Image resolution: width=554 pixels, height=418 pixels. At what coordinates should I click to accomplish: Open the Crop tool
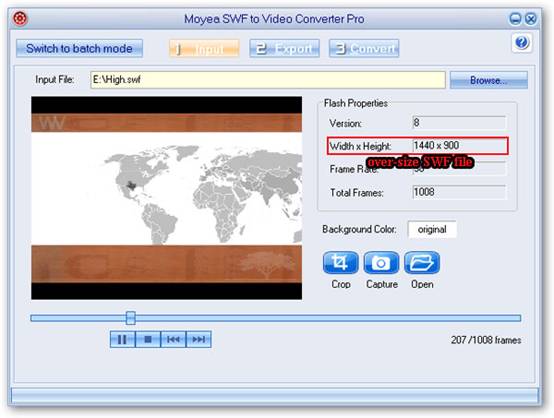[341, 263]
